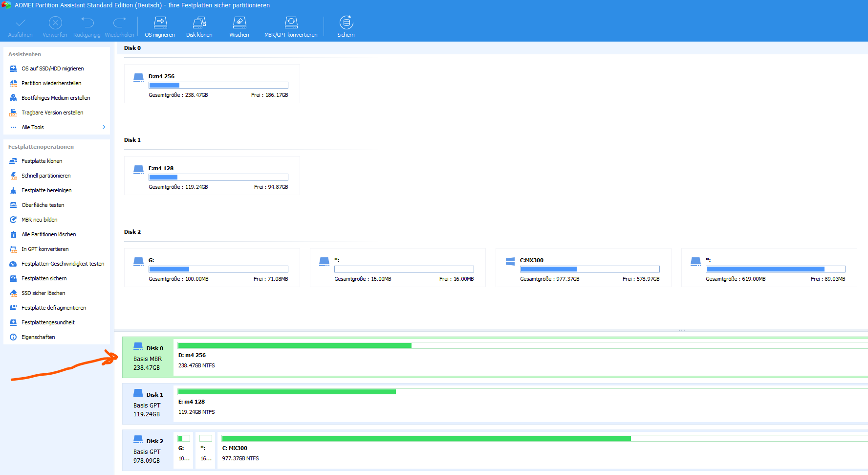This screenshot has width=868, height=475.
Task: Select the 16.00MB unnamed partition card
Action: click(x=398, y=268)
